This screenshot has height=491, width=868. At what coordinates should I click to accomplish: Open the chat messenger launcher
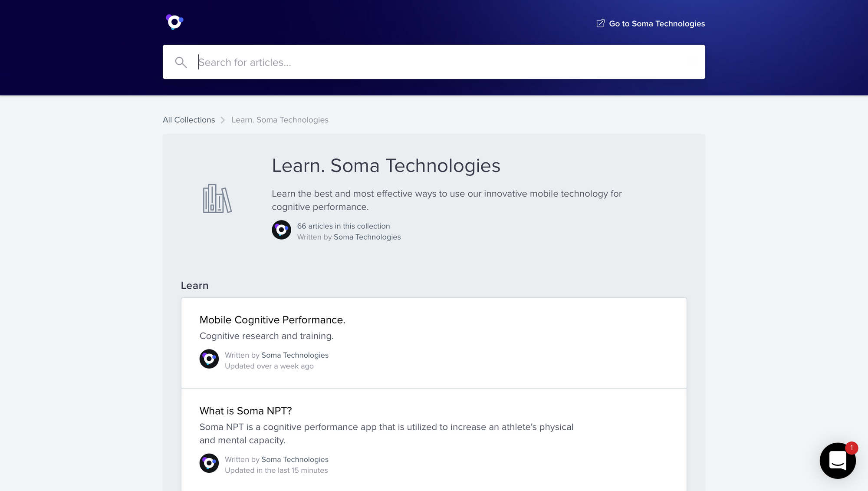[x=838, y=461]
